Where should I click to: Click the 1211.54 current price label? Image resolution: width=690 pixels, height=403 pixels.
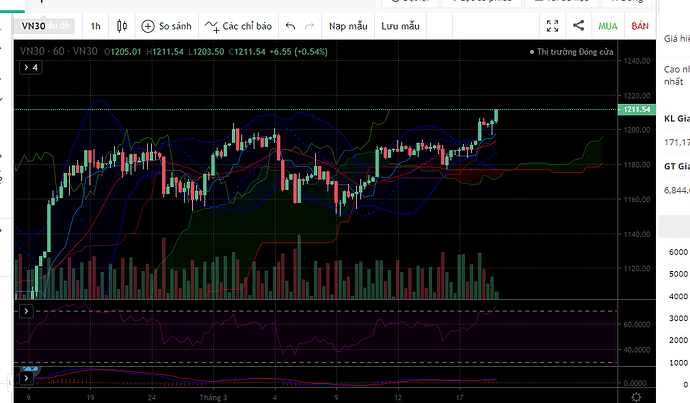coord(637,109)
